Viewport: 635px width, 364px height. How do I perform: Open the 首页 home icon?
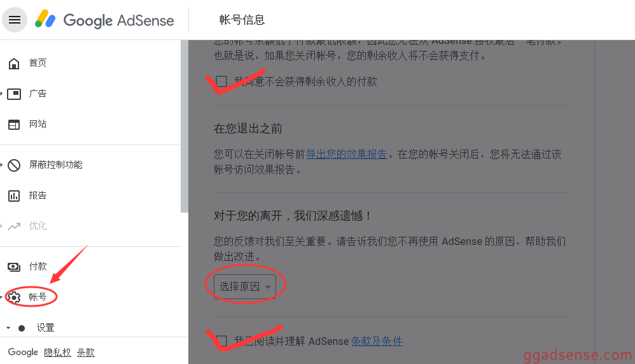[14, 63]
